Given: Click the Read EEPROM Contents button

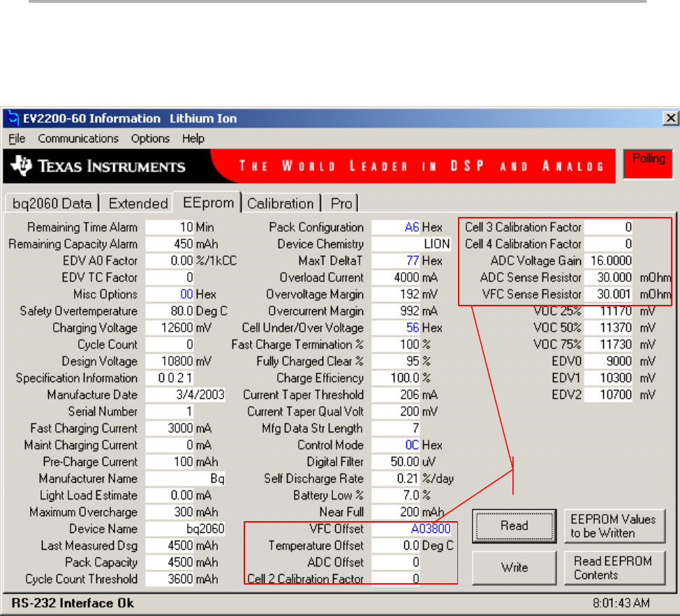Looking at the screenshot, I should [614, 568].
